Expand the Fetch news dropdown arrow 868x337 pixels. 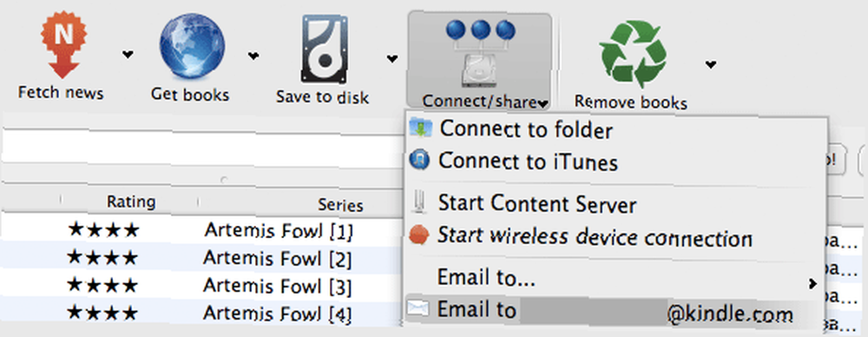(128, 55)
